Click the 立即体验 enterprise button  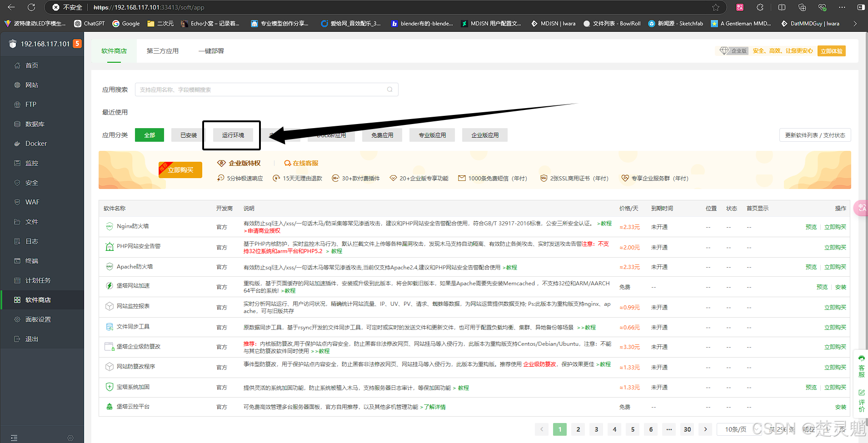832,51
